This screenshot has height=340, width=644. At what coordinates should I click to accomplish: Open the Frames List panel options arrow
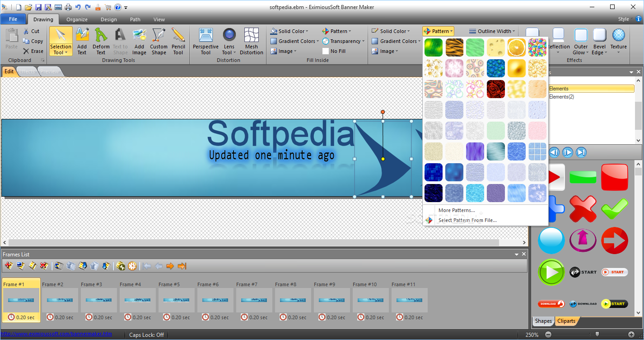517,255
